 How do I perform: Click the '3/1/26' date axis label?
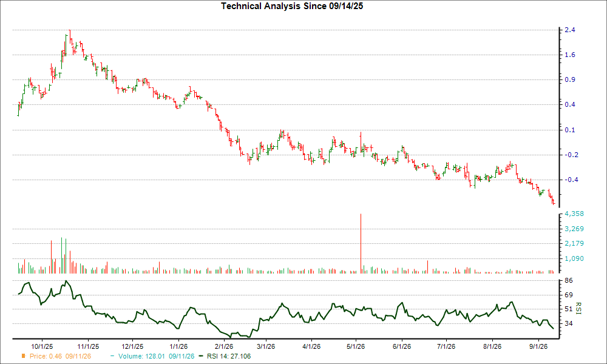point(266,346)
